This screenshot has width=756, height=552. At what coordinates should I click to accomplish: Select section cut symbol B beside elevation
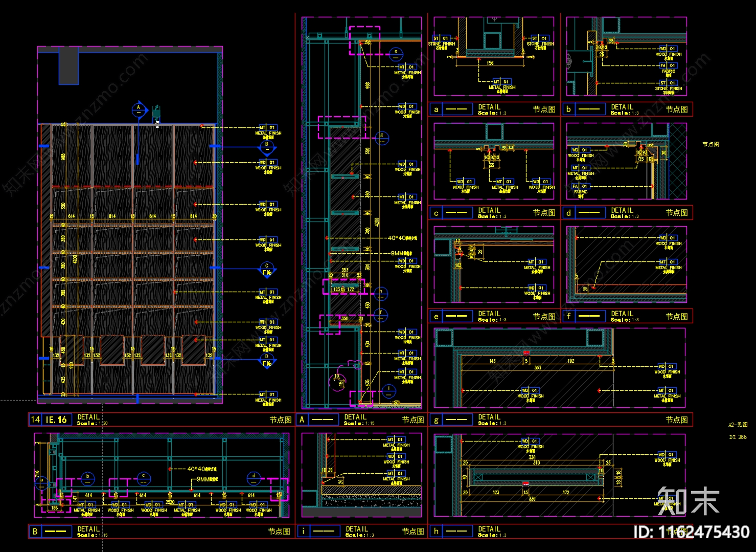pos(266,147)
